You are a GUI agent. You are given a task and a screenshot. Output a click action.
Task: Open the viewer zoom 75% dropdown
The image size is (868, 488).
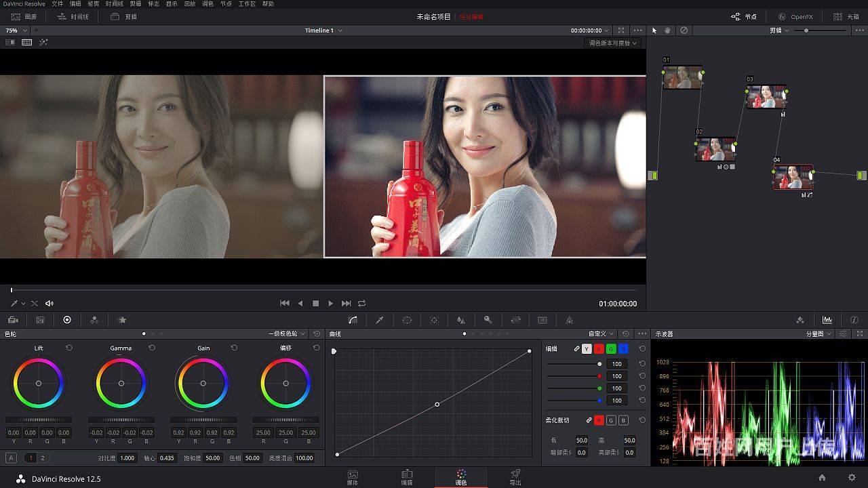[x=16, y=30]
